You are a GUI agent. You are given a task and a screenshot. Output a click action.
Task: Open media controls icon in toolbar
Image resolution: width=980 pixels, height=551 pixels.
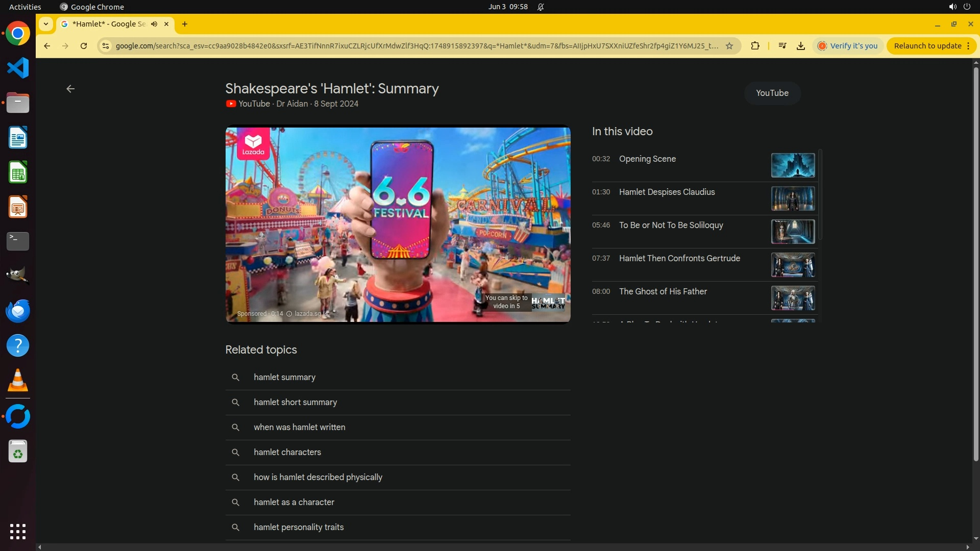point(782,46)
